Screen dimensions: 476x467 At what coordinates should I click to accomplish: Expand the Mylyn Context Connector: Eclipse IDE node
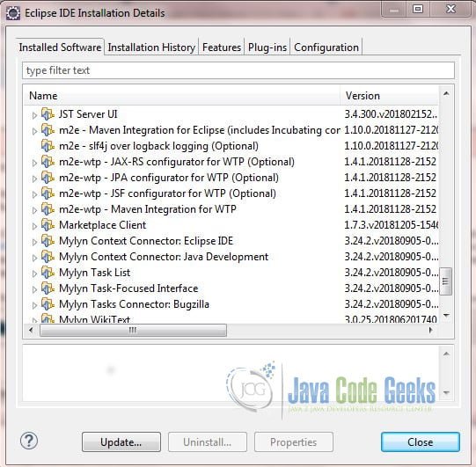pyautogui.click(x=34, y=242)
